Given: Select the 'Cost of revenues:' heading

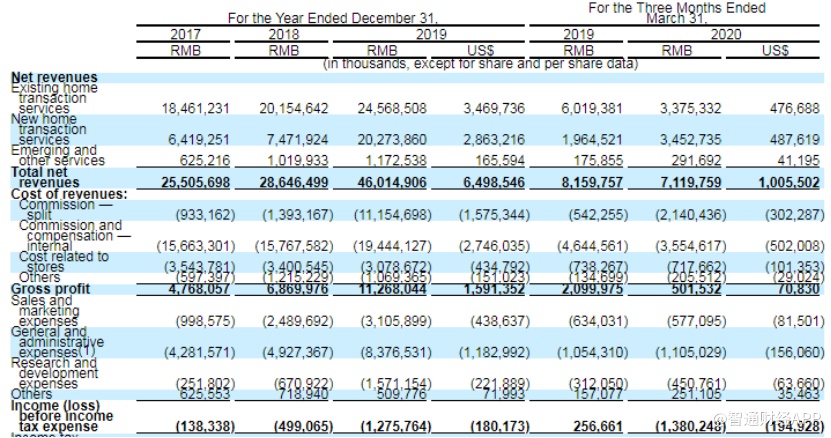Looking at the screenshot, I should coord(69,195).
